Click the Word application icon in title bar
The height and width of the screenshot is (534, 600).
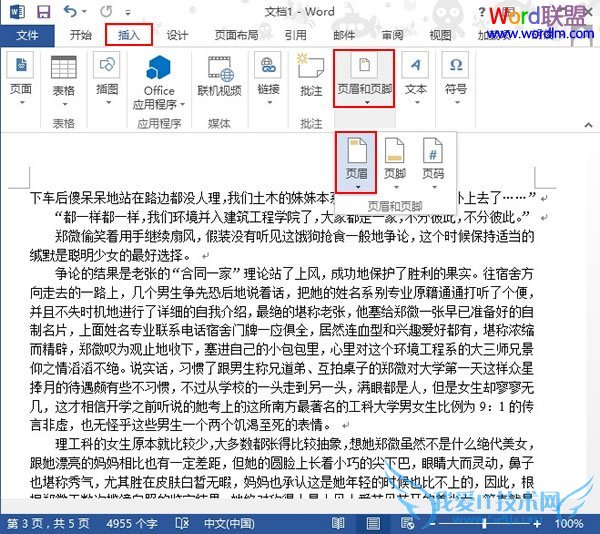pyautogui.click(x=17, y=11)
